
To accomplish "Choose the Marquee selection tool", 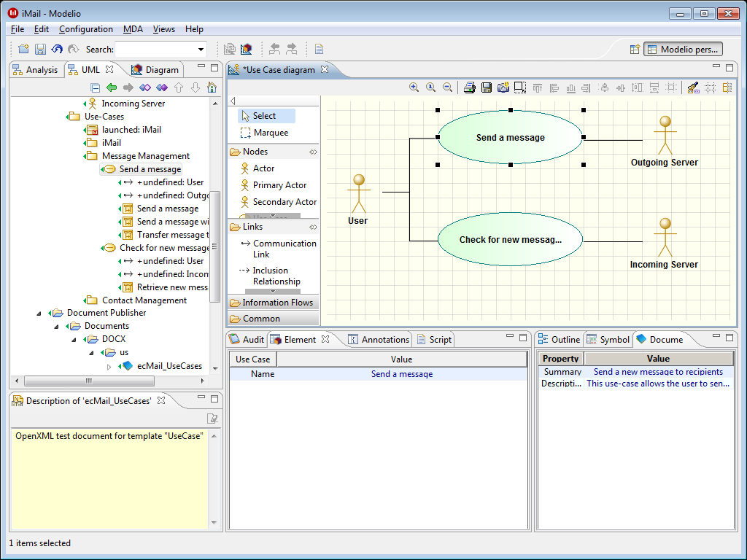I will click(x=265, y=133).
